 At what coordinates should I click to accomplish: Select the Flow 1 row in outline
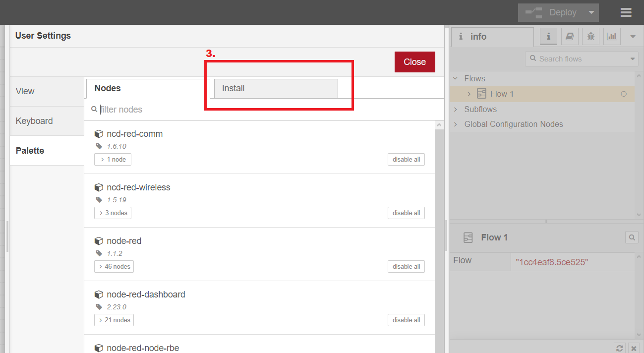542,94
